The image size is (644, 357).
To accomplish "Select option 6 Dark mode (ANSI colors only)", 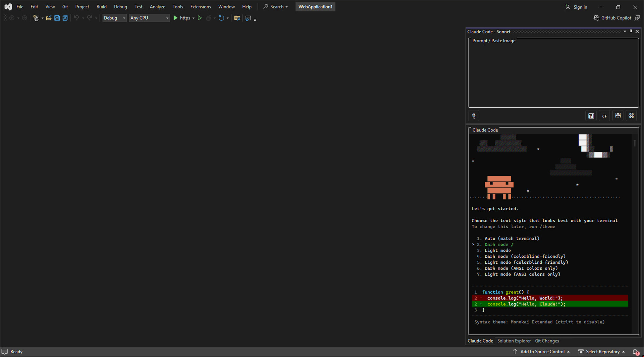I will click(x=517, y=268).
